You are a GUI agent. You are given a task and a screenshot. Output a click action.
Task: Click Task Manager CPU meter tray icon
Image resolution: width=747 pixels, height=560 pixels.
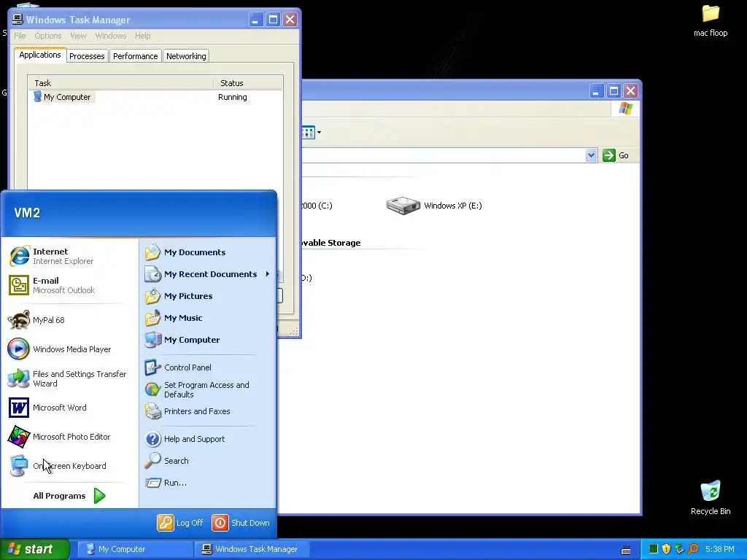pyautogui.click(x=654, y=549)
